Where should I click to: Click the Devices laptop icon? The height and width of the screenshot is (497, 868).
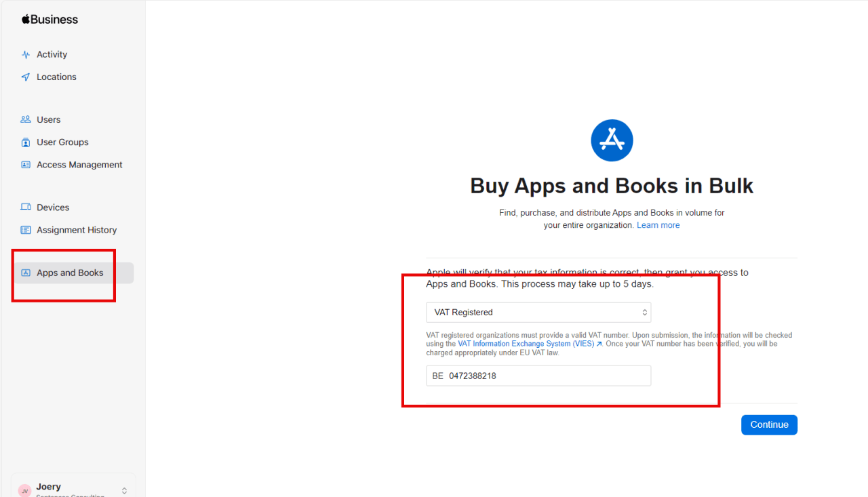tap(26, 207)
